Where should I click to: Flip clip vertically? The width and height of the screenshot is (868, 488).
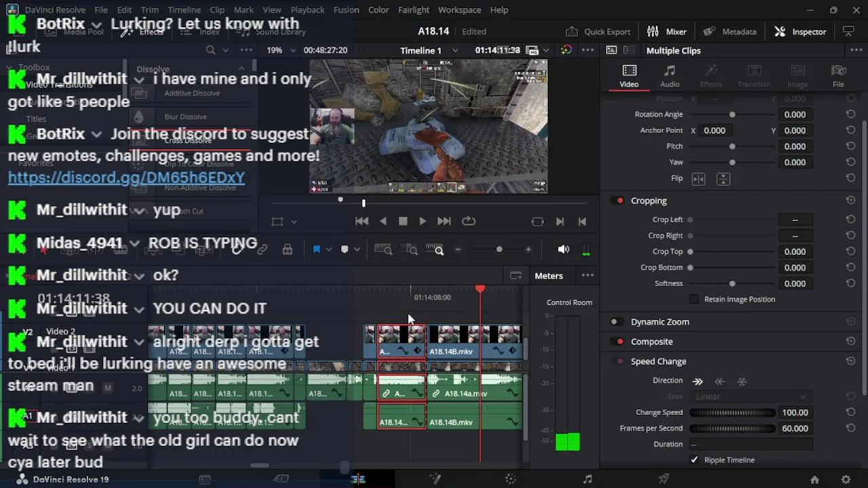pos(724,179)
